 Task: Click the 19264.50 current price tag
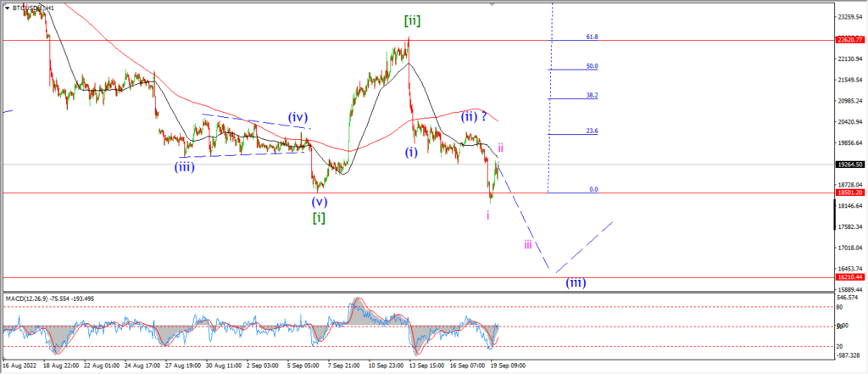tap(851, 165)
